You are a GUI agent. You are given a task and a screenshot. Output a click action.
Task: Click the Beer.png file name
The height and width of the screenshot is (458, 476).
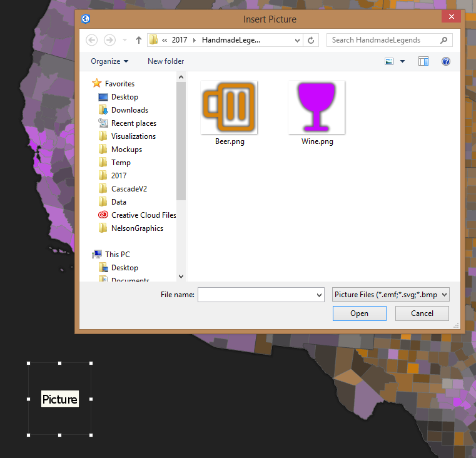(230, 141)
